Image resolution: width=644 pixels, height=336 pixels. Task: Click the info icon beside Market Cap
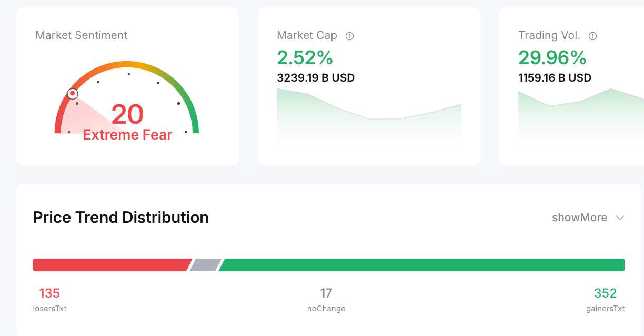click(x=349, y=36)
